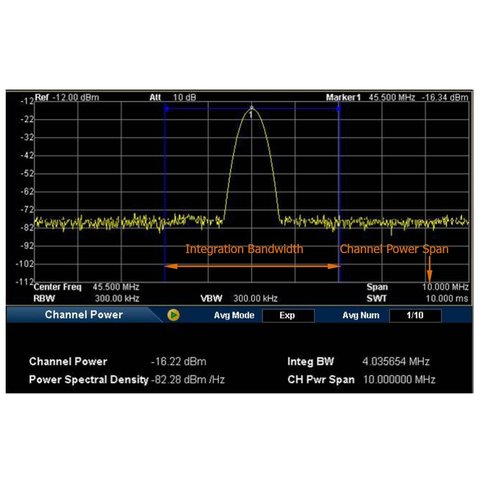Image resolution: width=480 pixels, height=480 pixels.
Task: Click the -112 y-axis scale label
Action: pos(25,282)
